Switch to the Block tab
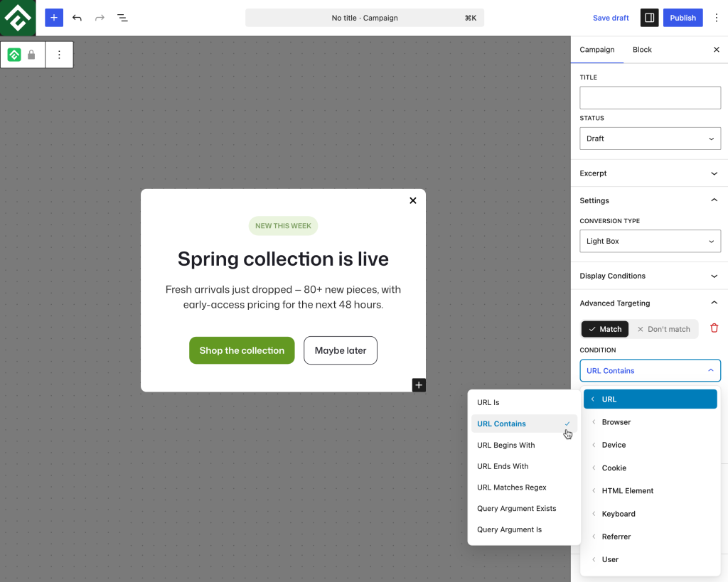The width and height of the screenshot is (728, 582). pos(642,50)
